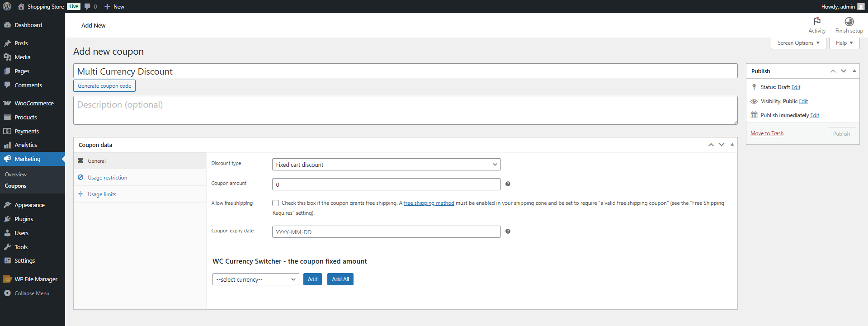Click Generate coupon code button

104,86
